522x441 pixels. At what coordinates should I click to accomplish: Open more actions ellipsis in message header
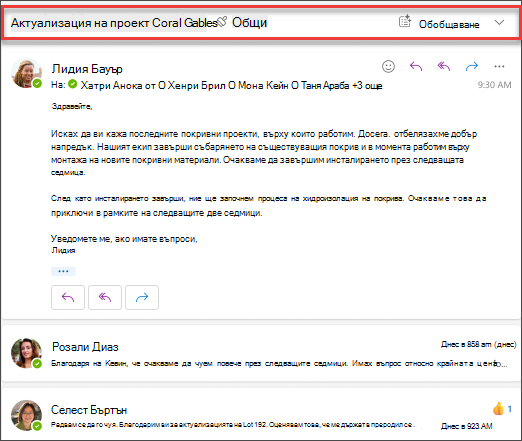point(499,66)
